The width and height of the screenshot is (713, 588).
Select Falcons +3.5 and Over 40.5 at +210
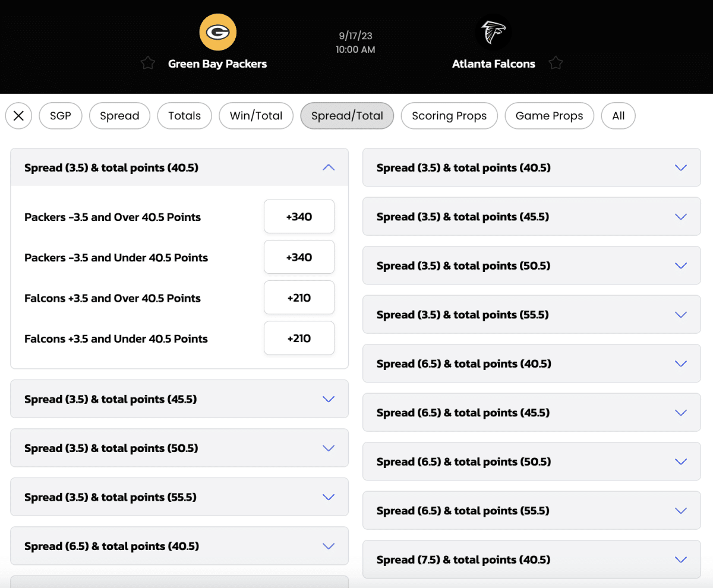[x=299, y=297]
